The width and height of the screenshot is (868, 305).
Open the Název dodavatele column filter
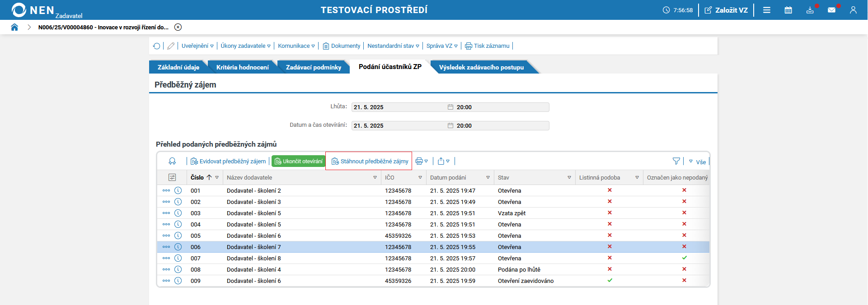[375, 178]
